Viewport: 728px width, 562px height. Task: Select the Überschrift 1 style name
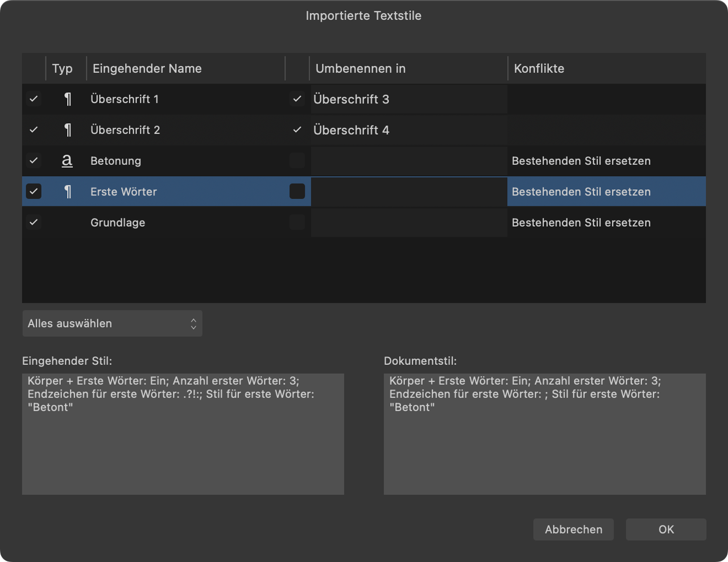(x=125, y=99)
